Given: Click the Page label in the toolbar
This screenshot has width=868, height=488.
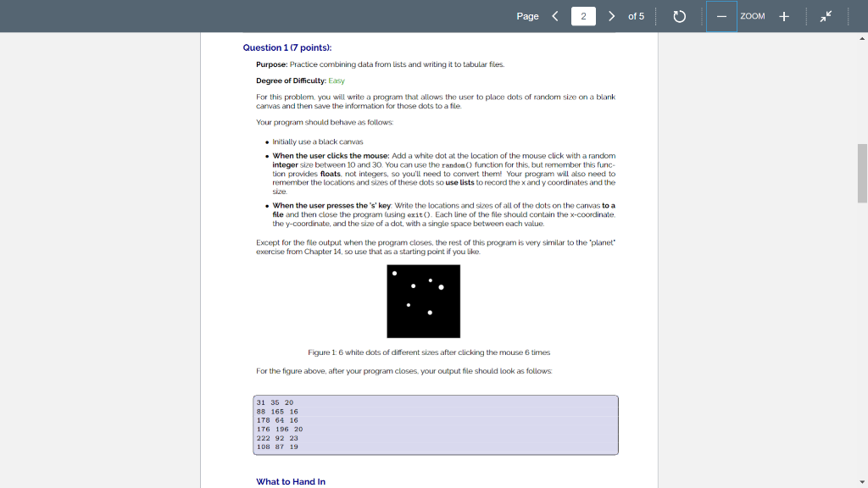Looking at the screenshot, I should [527, 15].
